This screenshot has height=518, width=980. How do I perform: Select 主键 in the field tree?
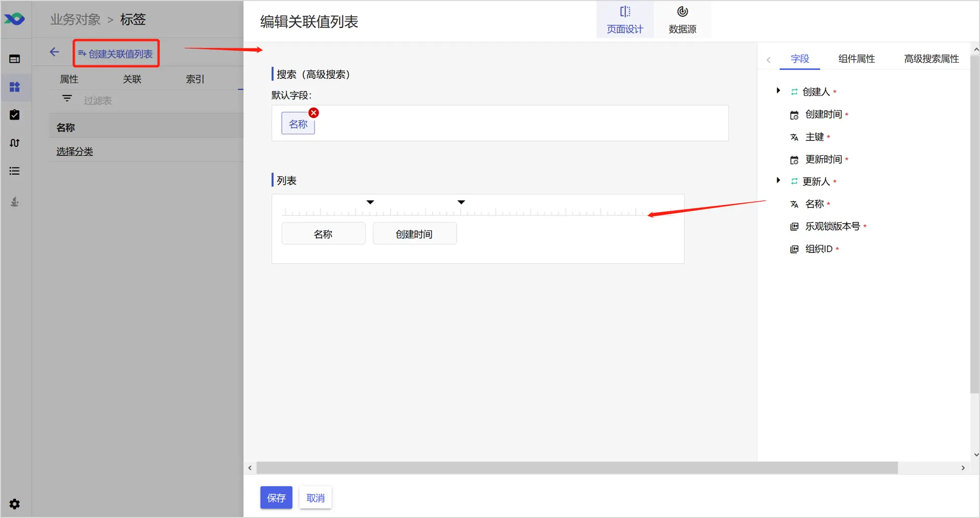coord(814,137)
